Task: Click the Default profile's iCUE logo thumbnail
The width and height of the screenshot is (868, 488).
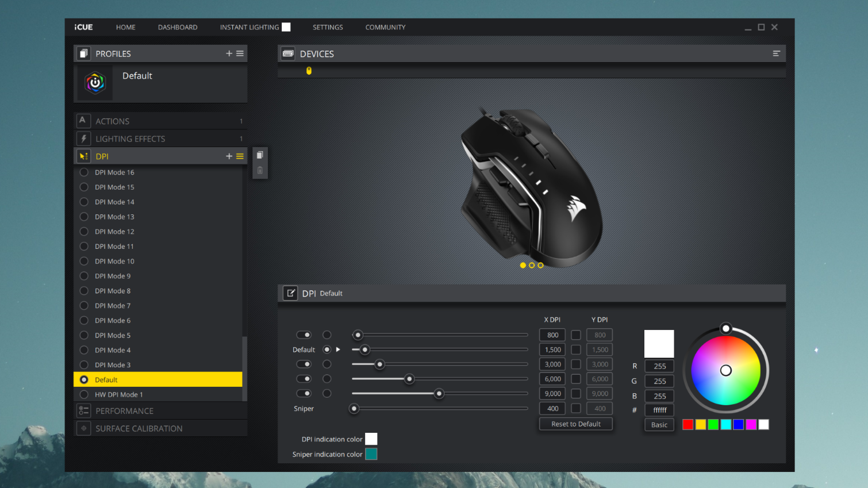Action: 95,83
